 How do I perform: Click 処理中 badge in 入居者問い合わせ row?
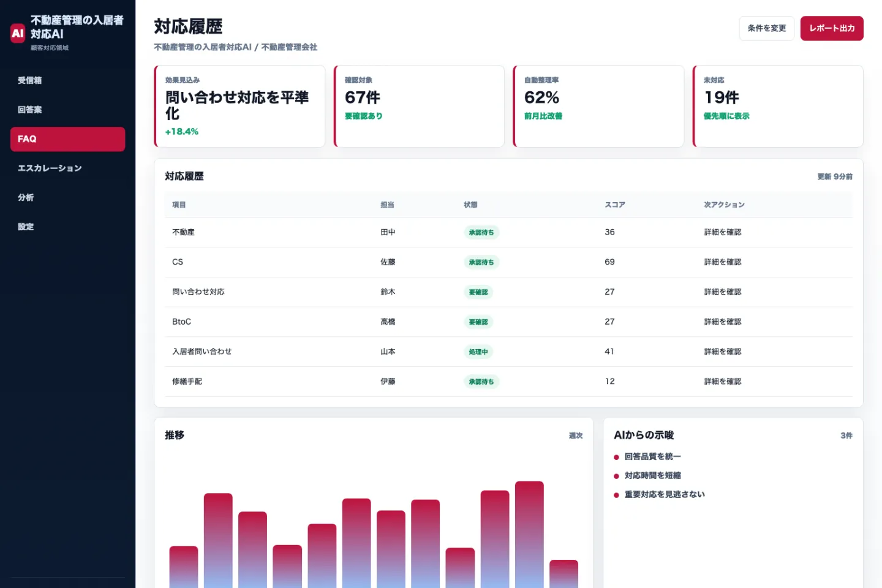478,352
